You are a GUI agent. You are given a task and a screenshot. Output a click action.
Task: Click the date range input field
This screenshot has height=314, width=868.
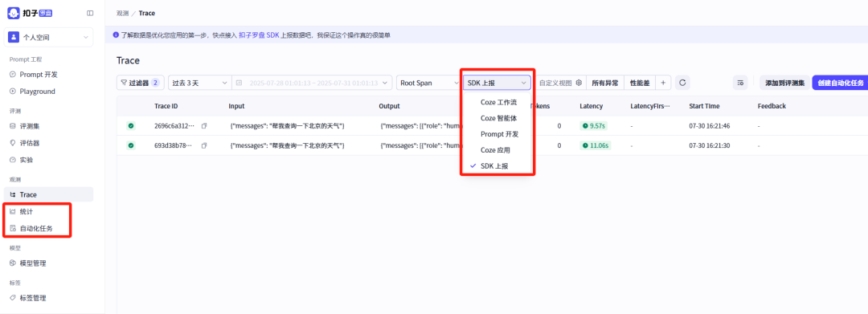click(312, 83)
